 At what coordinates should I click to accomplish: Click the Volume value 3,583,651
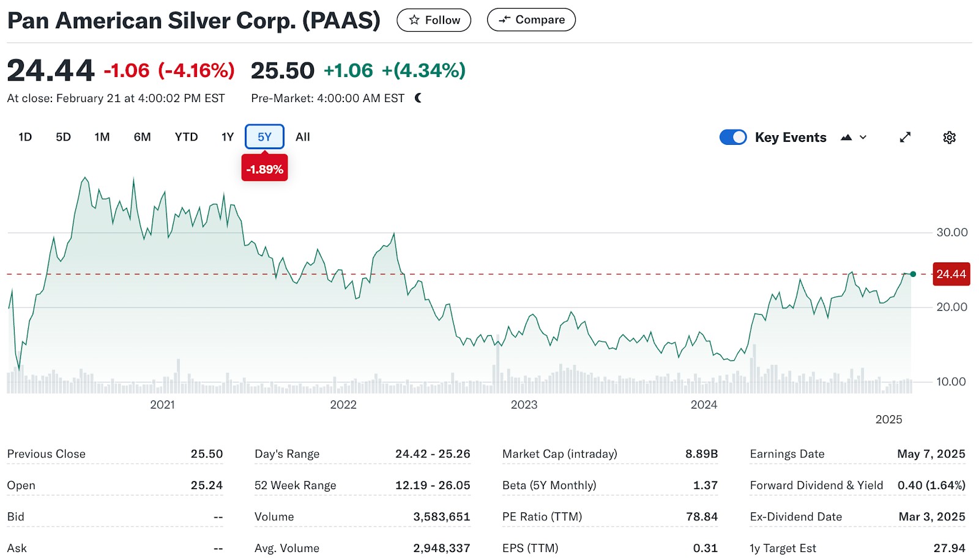442,517
